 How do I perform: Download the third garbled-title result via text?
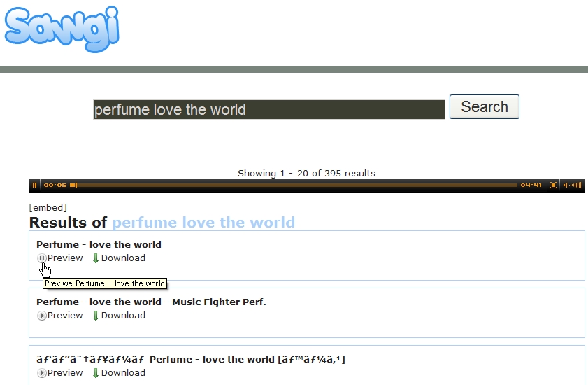[123, 373]
